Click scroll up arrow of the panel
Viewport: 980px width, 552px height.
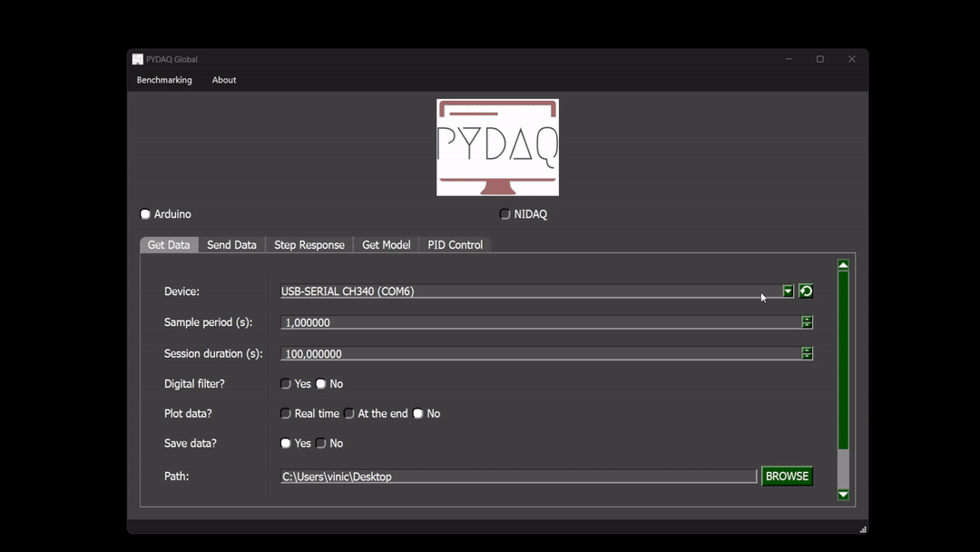click(x=843, y=265)
